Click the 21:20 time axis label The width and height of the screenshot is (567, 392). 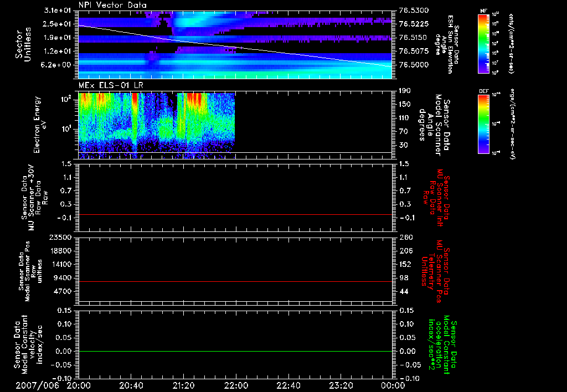(x=184, y=385)
